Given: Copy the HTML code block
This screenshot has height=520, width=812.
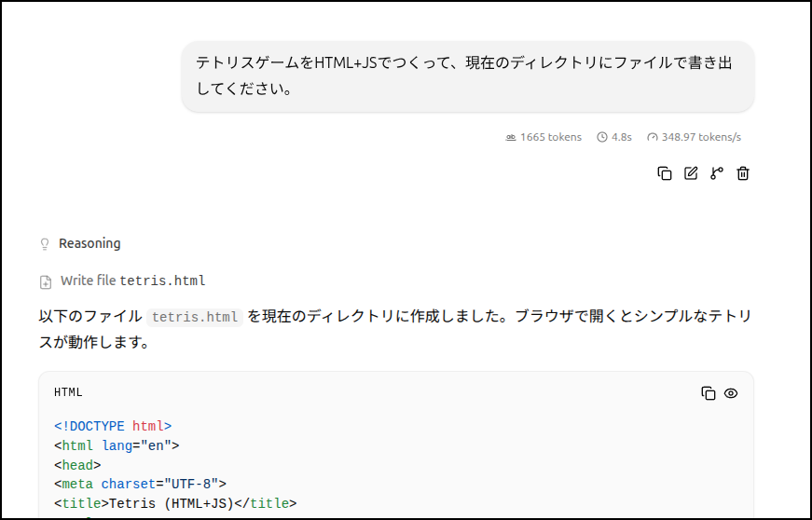Looking at the screenshot, I should [708, 393].
